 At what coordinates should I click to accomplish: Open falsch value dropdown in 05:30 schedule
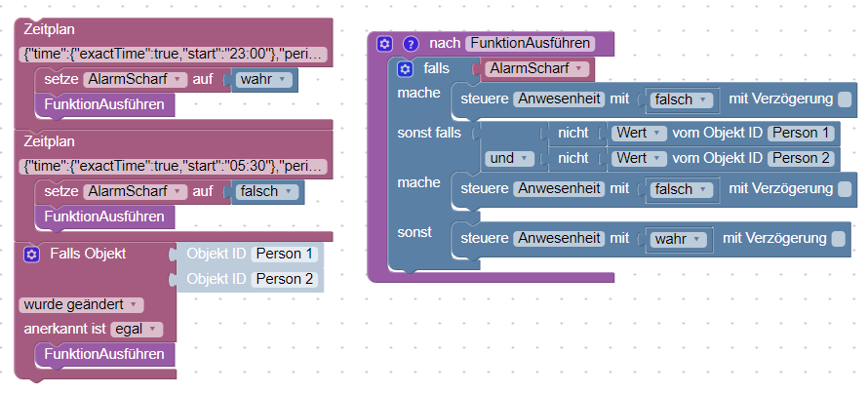[x=266, y=191]
